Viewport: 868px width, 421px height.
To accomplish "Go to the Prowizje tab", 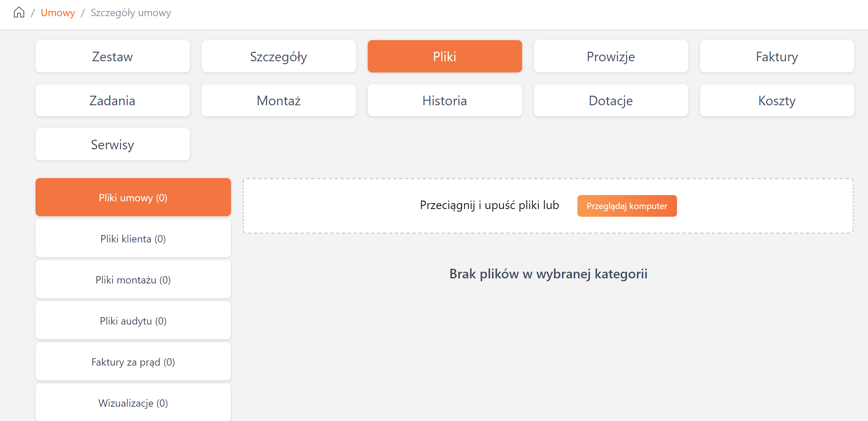I will [611, 56].
